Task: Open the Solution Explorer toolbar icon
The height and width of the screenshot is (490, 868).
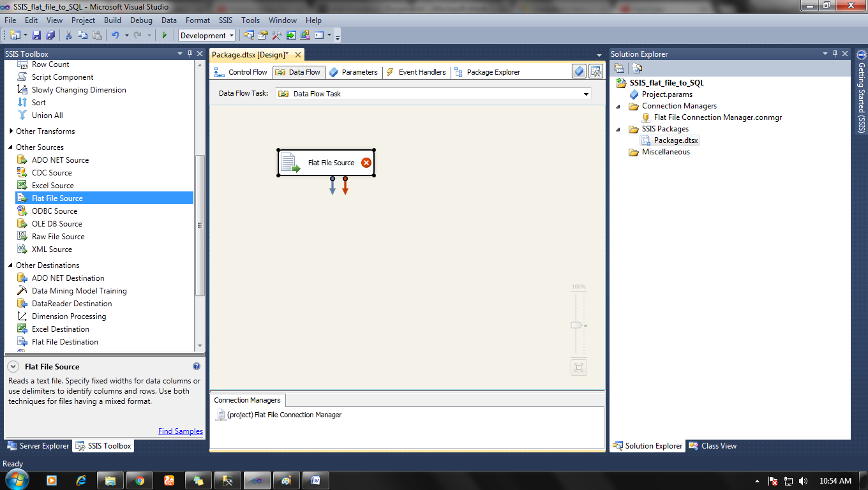Action: click(x=249, y=35)
